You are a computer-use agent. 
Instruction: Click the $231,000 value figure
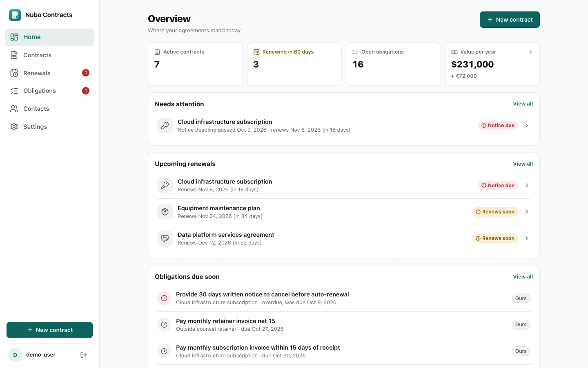[472, 64]
